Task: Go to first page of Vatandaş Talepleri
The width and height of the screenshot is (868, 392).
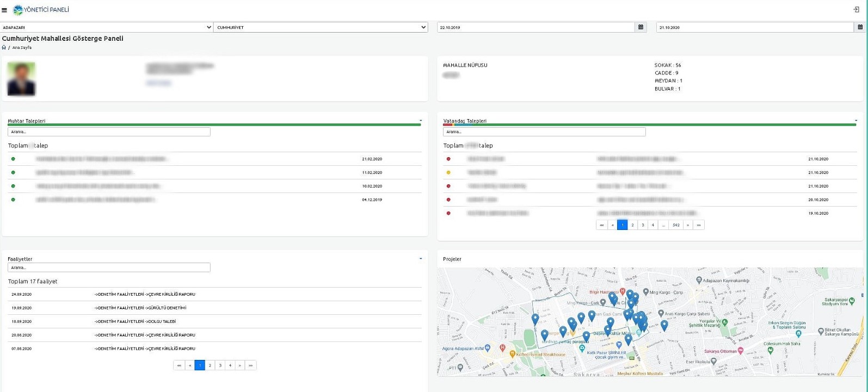Action: tap(602, 225)
